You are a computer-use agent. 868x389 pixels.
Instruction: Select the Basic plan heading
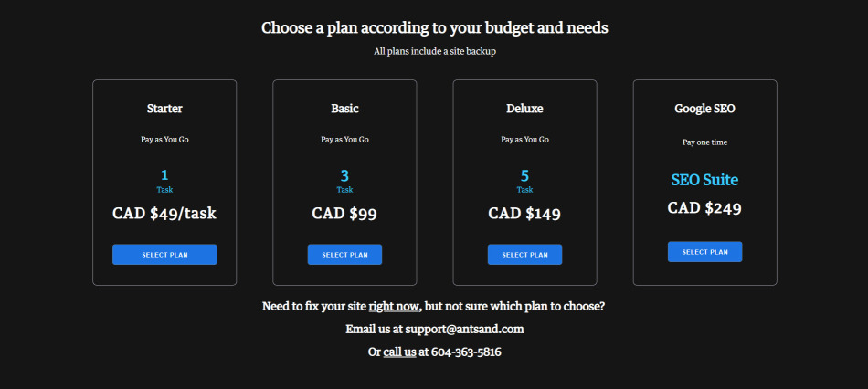pos(344,109)
